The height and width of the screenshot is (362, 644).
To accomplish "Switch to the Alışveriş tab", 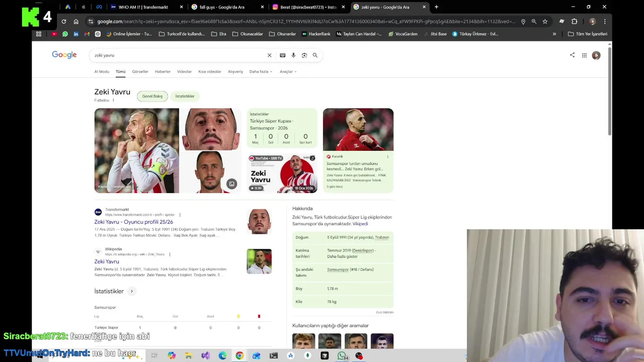I will click(235, 71).
